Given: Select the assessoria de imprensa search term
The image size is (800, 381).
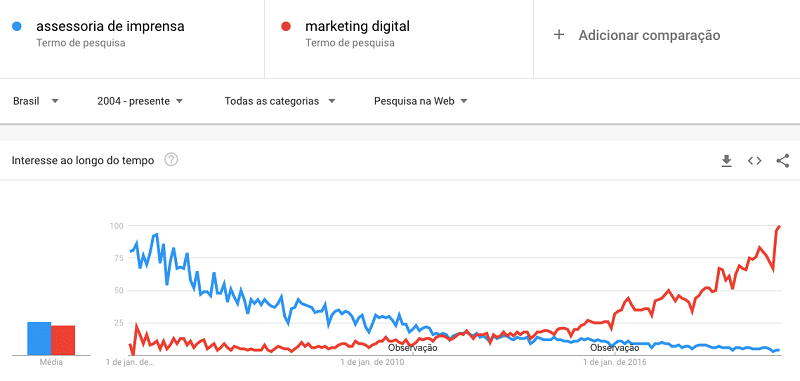Looking at the screenshot, I should click(x=110, y=26).
